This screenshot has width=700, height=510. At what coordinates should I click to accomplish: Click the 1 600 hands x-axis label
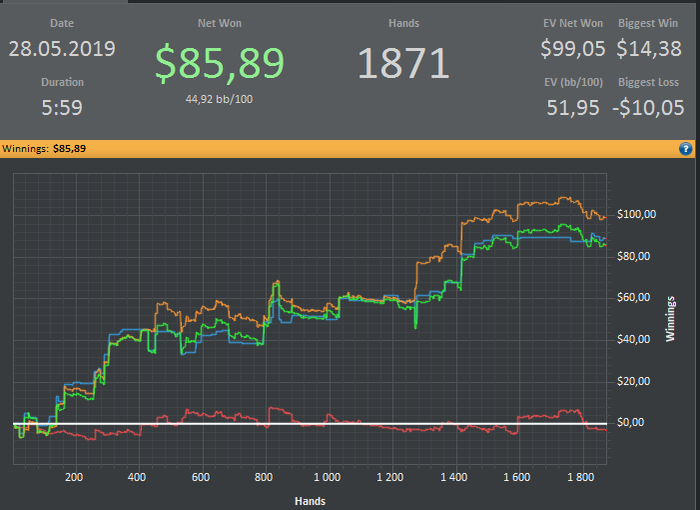[517, 477]
